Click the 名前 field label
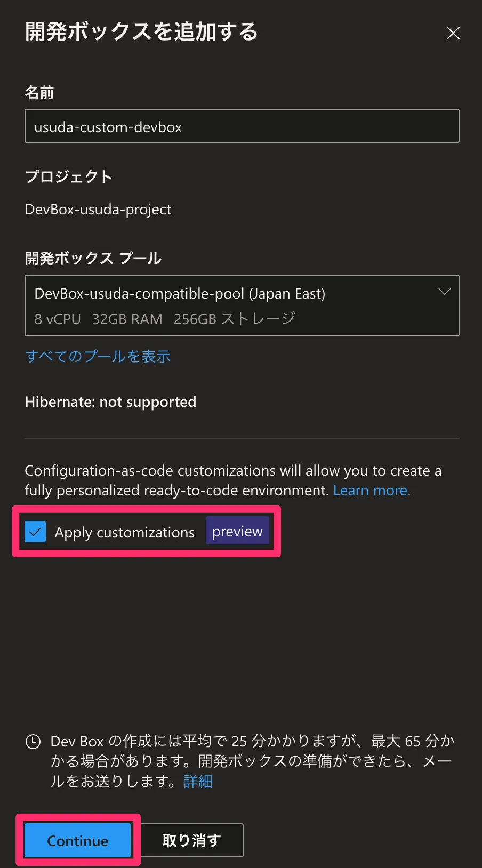 point(39,93)
